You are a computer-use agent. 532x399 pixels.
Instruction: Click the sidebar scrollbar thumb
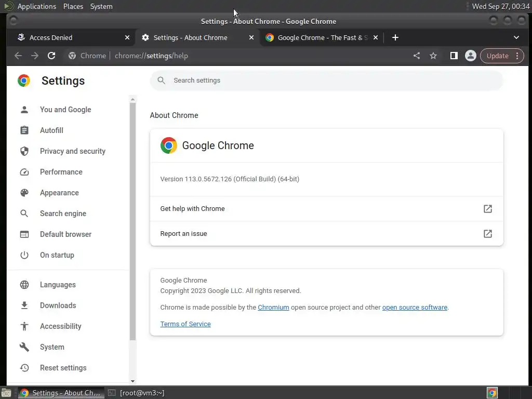tap(132, 221)
